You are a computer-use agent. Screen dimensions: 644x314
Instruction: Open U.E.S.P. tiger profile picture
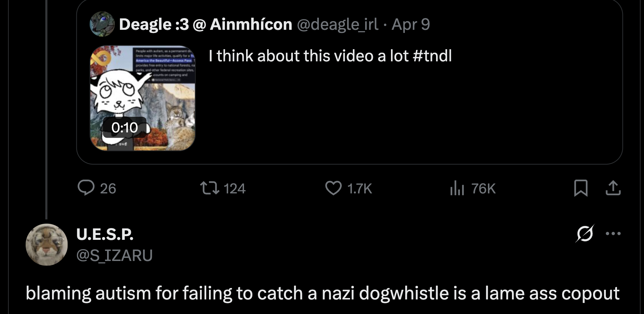click(46, 245)
